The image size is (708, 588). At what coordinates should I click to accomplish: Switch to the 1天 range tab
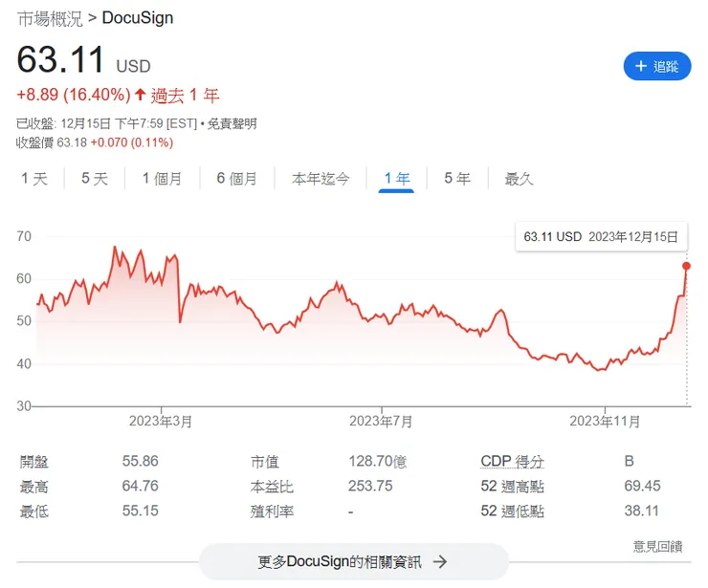coord(34,179)
